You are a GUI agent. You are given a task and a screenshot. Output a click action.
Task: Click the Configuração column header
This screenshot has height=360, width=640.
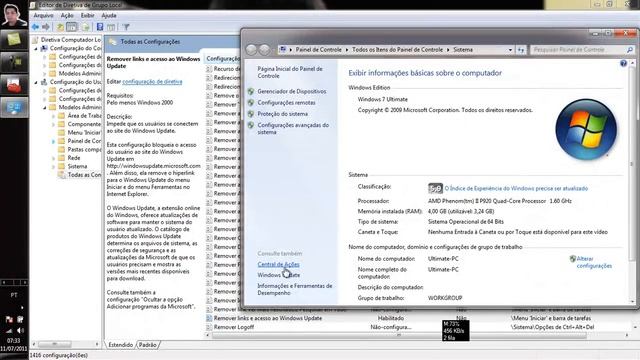[x=223, y=59]
